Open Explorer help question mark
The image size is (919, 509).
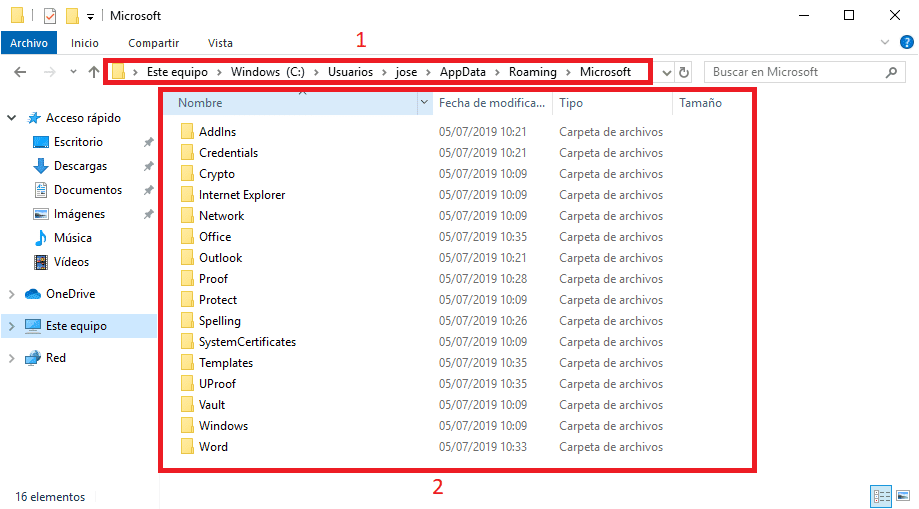[907, 42]
